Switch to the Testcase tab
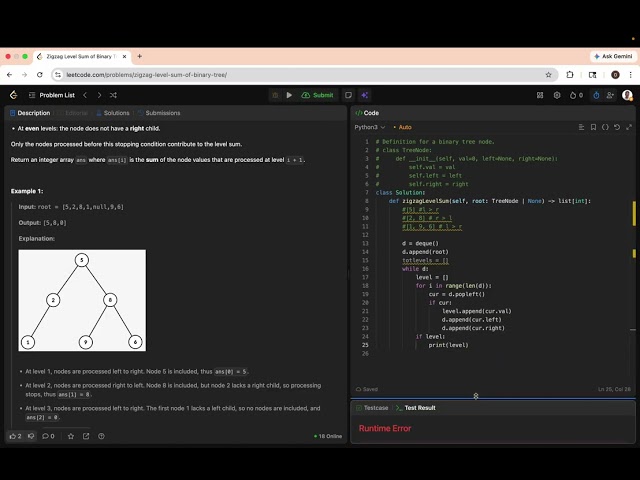 [x=372, y=408]
